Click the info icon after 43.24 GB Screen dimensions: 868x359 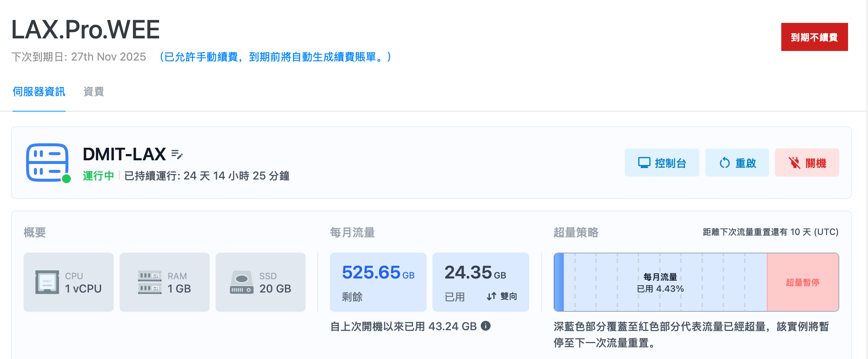(x=486, y=326)
